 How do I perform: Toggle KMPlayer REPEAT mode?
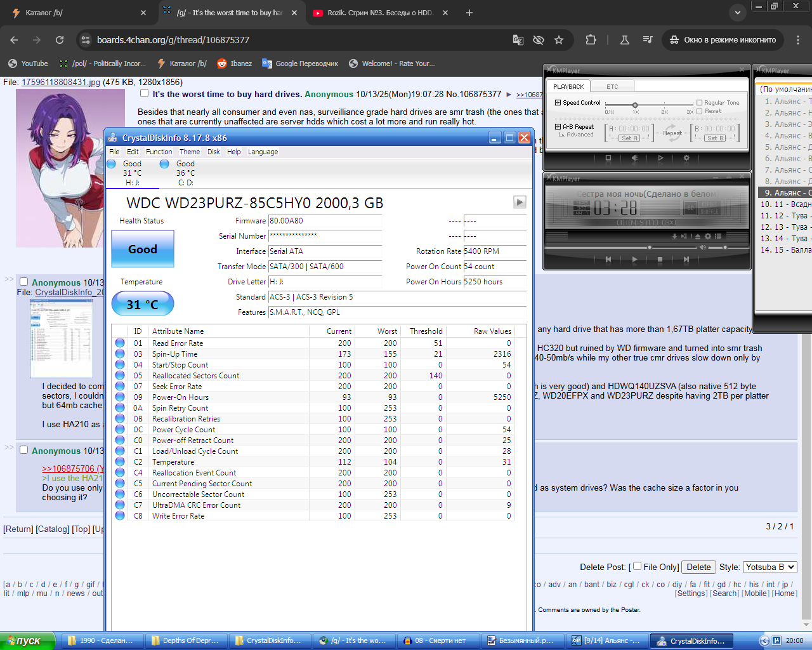(x=710, y=204)
